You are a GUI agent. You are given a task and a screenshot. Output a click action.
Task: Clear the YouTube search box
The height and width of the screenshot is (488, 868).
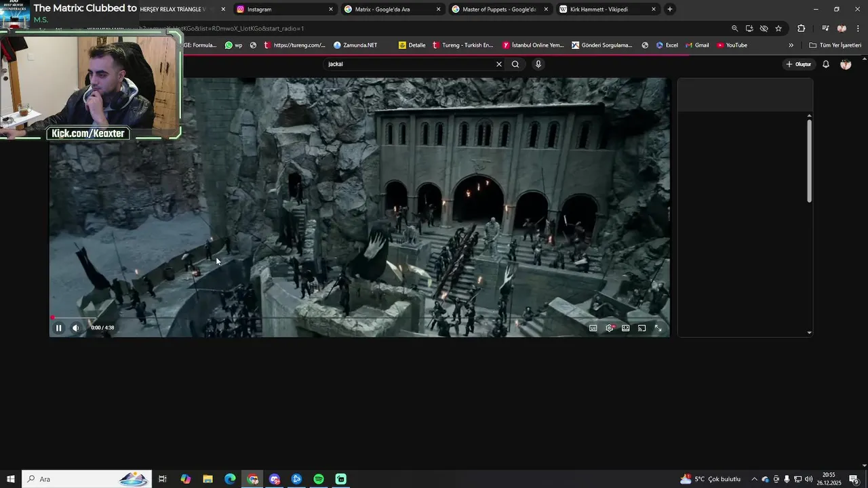point(499,64)
